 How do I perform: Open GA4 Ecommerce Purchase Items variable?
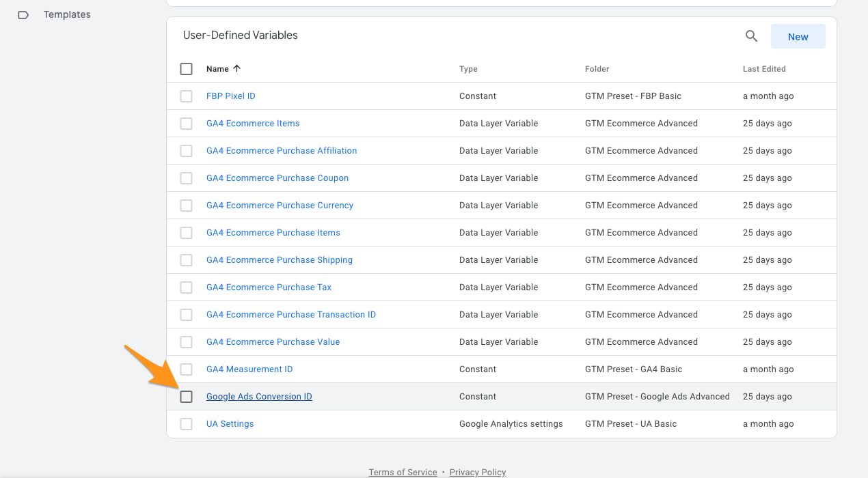273,233
